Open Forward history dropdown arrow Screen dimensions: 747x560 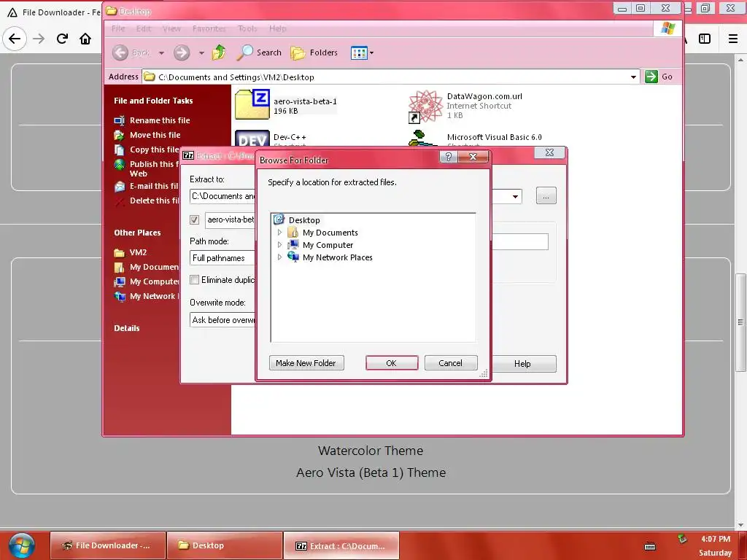click(x=201, y=52)
